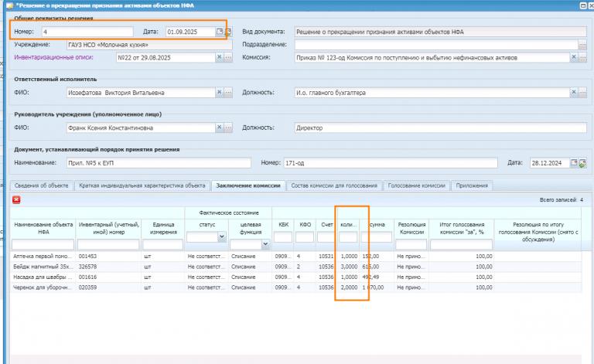Screen dimensions: 594x364
Task: Open lookup for Комиссия field
Action: click(582, 57)
